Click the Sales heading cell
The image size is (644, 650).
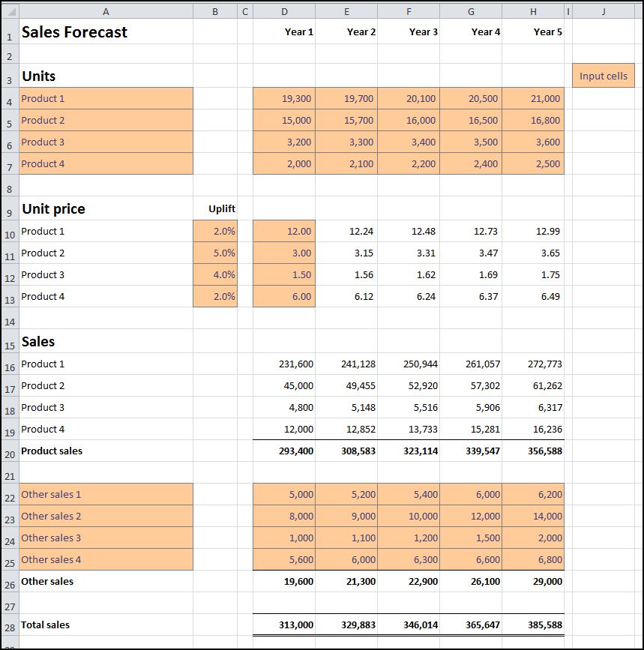click(106, 341)
